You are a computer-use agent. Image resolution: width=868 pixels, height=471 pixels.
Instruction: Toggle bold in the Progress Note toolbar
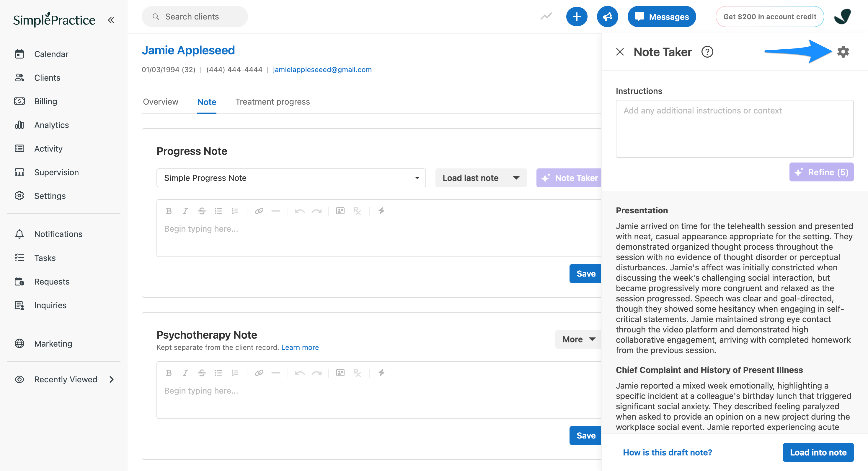169,211
